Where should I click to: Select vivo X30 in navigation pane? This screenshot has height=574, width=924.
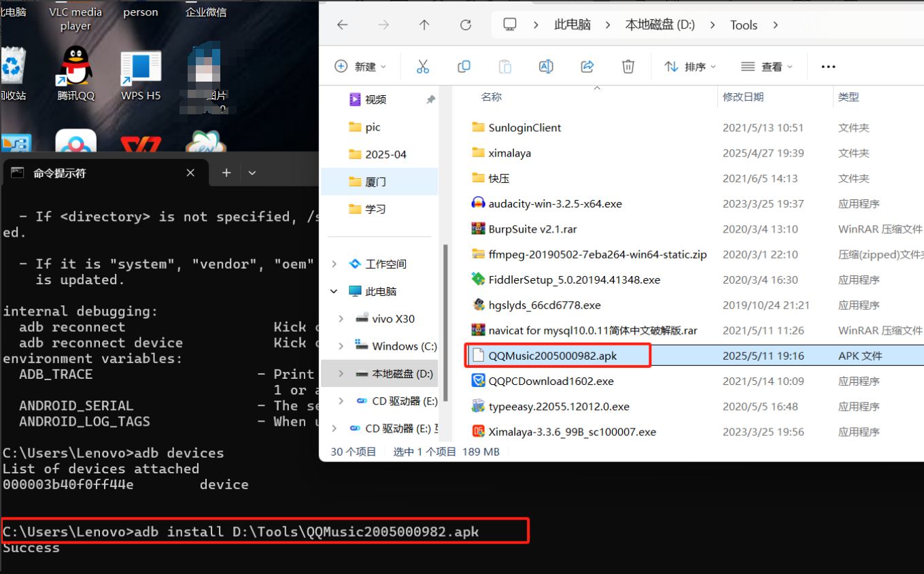pos(393,318)
